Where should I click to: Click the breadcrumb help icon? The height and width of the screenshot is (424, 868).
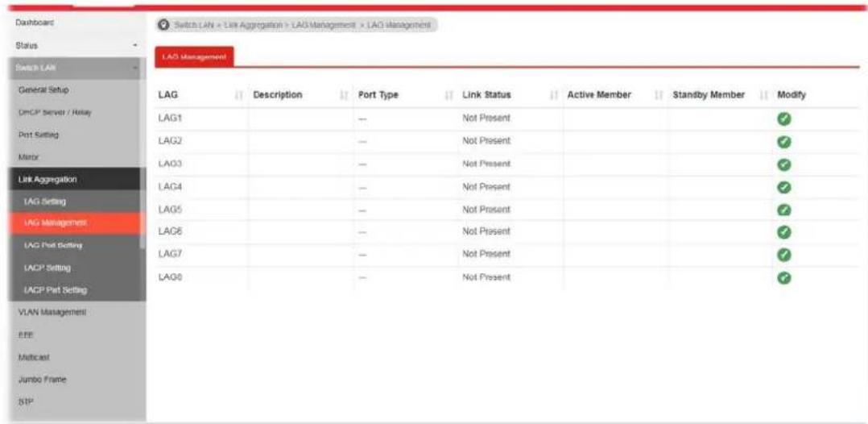pos(163,26)
